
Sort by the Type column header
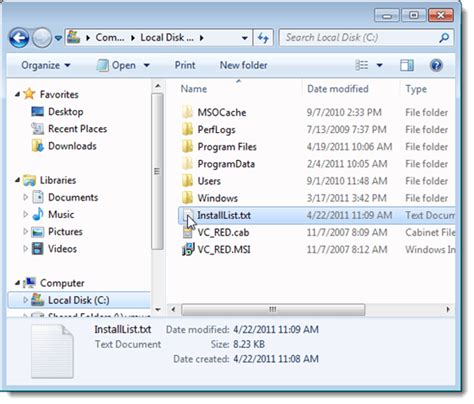[x=416, y=89]
